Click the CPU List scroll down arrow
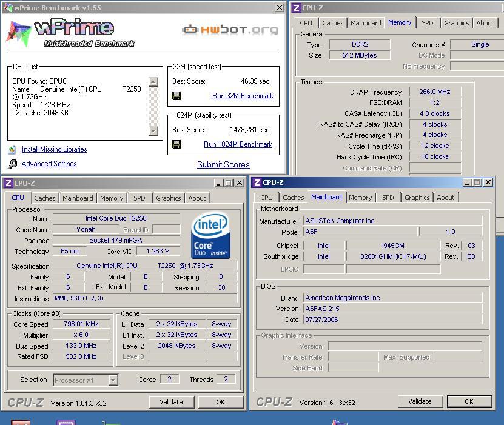504x425 pixels. 153,131
